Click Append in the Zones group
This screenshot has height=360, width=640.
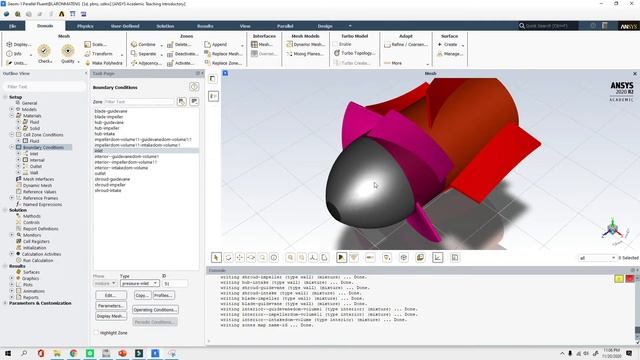[x=216, y=44]
